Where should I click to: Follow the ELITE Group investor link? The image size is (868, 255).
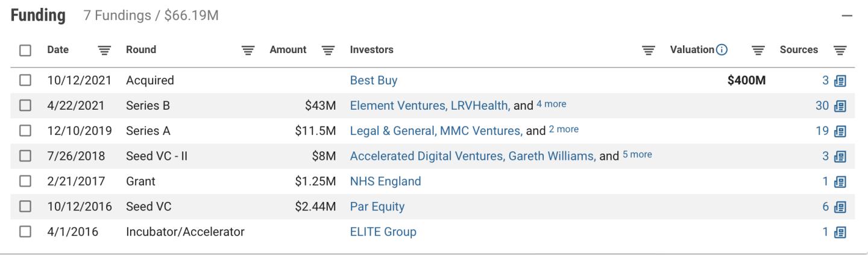click(x=383, y=232)
